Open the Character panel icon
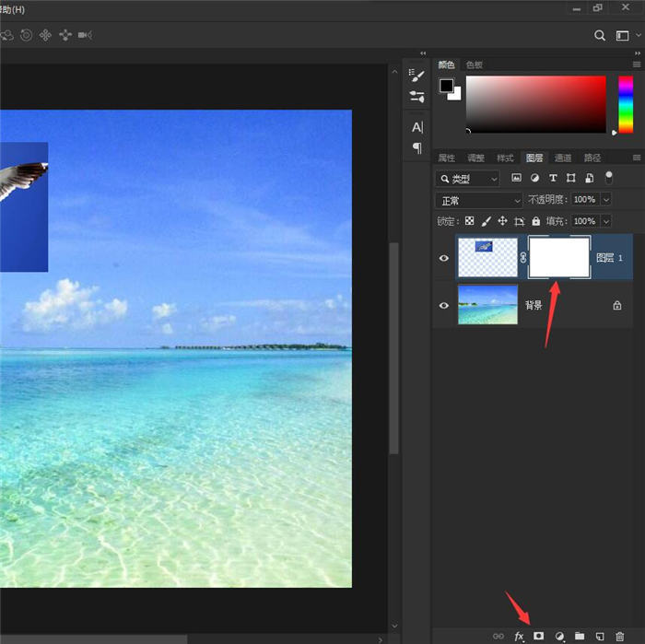The height and width of the screenshot is (644, 645). [417, 127]
